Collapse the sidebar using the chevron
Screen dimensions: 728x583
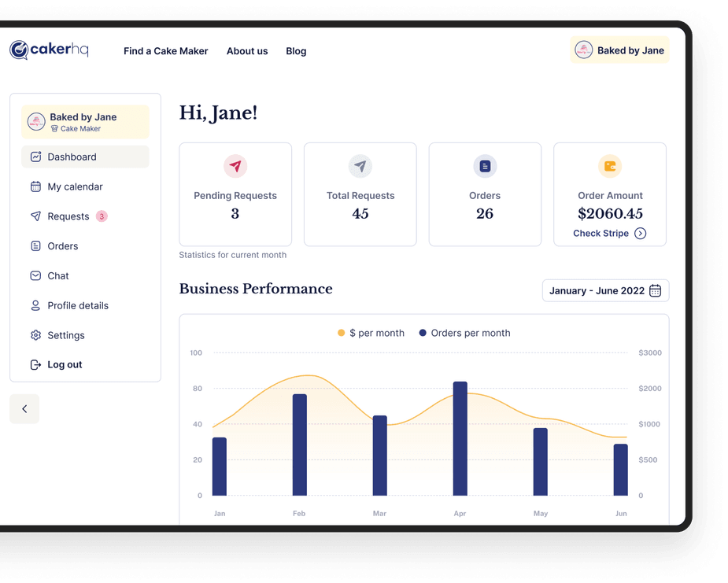(24, 409)
